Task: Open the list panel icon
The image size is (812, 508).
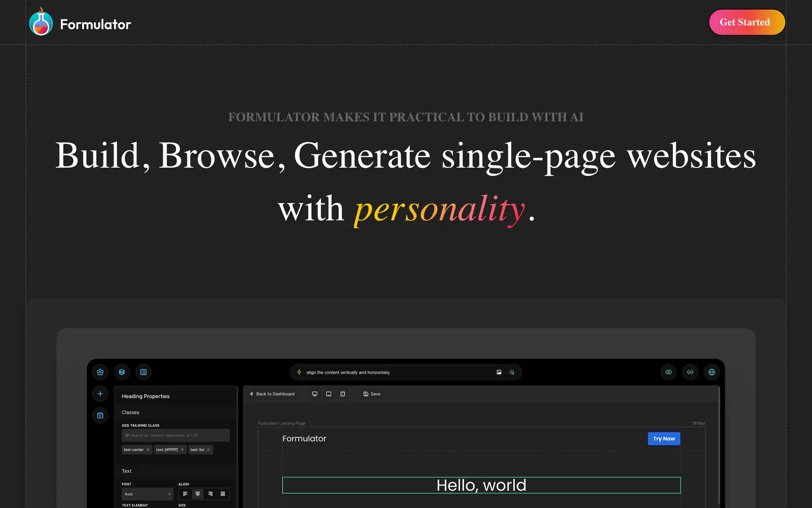Action: [144, 372]
